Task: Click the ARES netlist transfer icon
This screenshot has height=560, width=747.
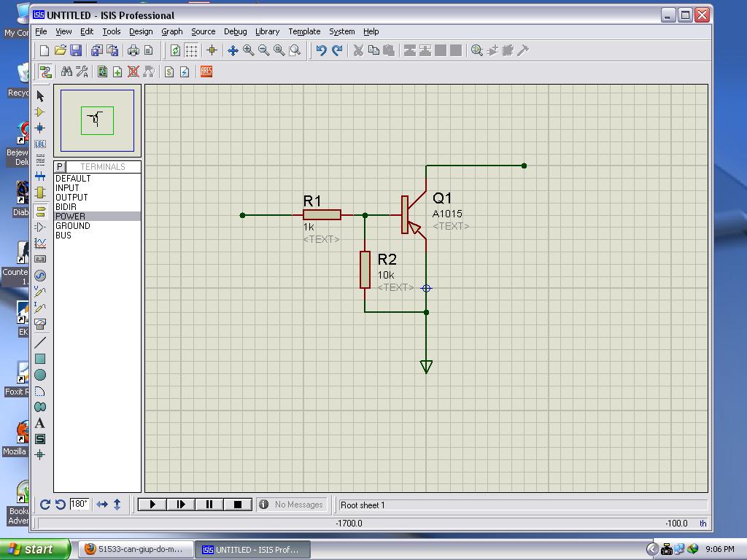Action: [206, 71]
